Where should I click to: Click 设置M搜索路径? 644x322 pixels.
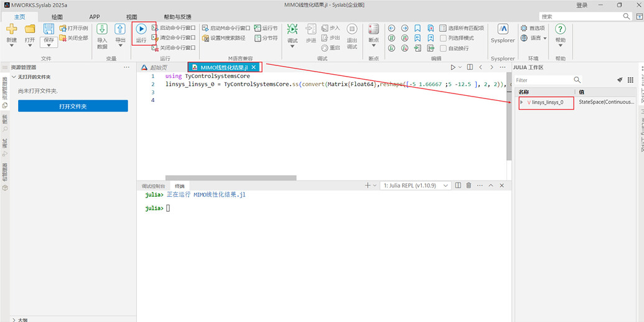click(224, 38)
